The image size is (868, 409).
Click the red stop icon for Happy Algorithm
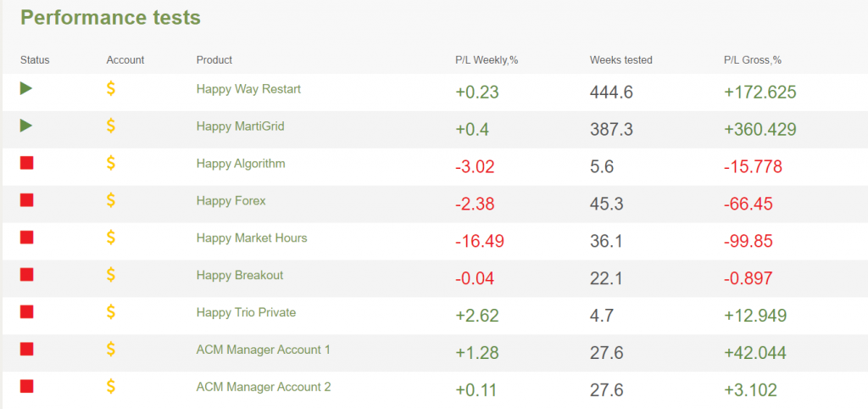26,163
